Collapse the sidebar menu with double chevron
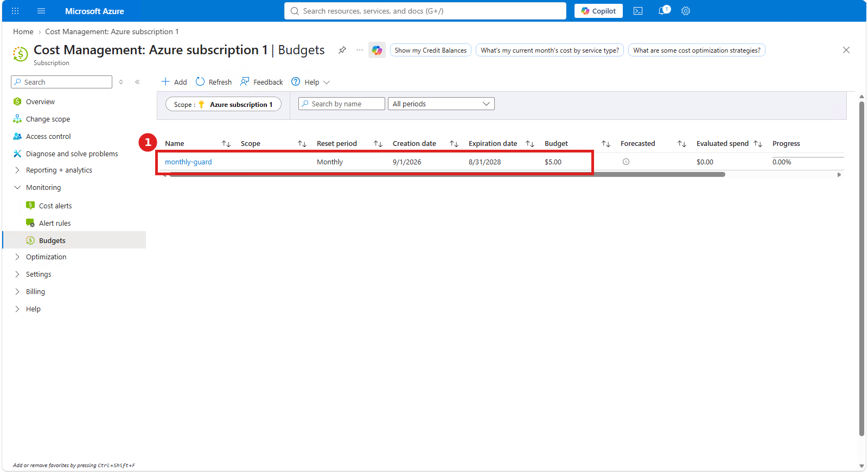Viewport: 868px width, 472px height. (137, 82)
